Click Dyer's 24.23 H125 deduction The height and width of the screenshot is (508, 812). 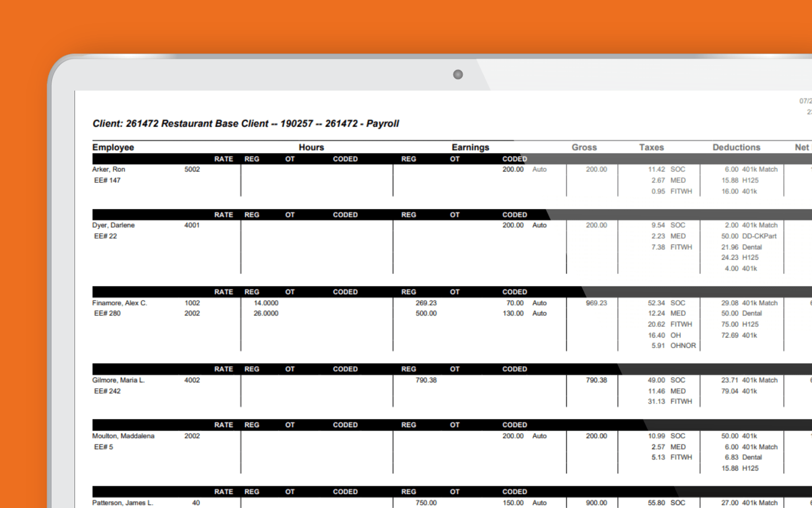click(x=740, y=258)
